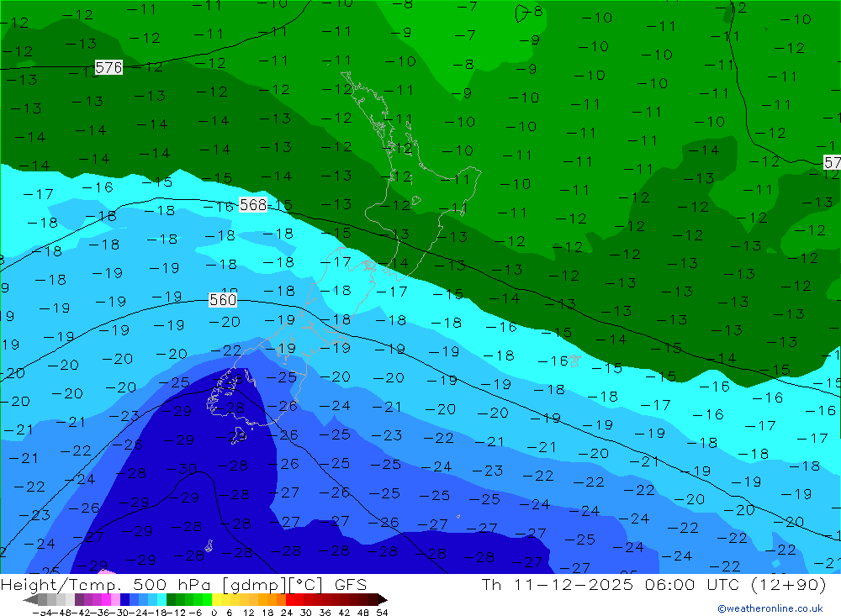The image size is (841, 616).
Task: Click the bright yellow swatch in the legend
Action: pos(217,599)
